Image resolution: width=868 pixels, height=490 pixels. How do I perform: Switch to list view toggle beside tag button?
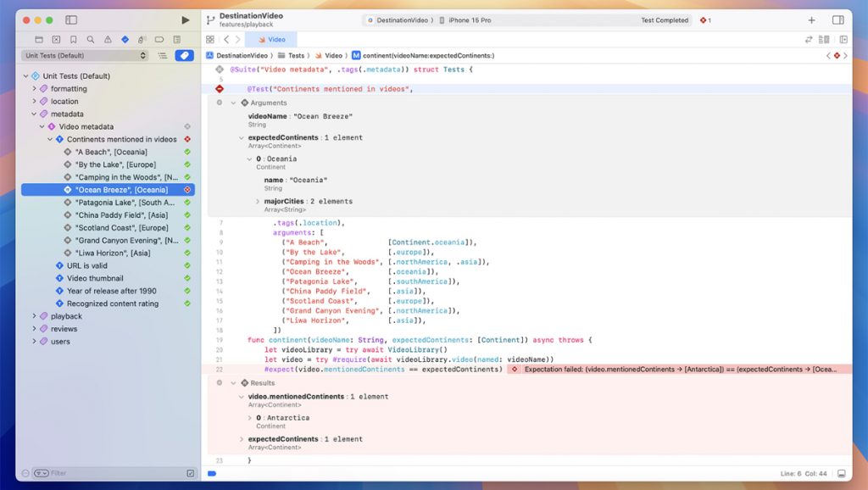click(x=163, y=56)
